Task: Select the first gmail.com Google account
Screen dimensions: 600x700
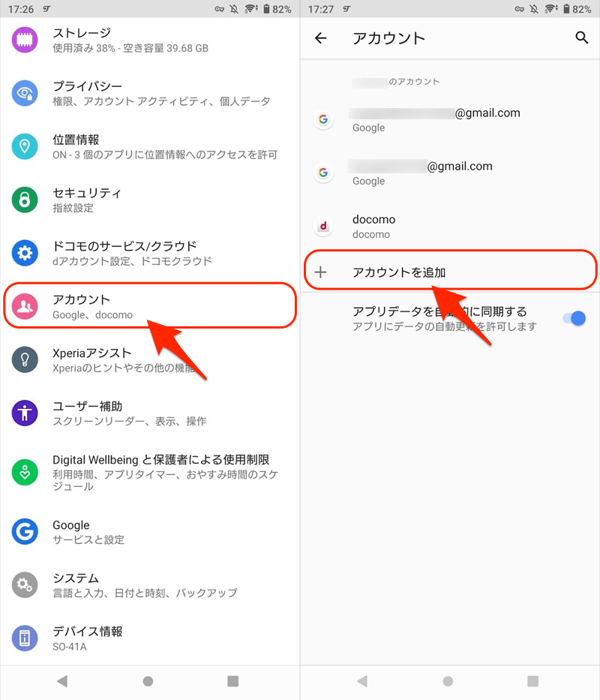Action: pyautogui.click(x=450, y=119)
